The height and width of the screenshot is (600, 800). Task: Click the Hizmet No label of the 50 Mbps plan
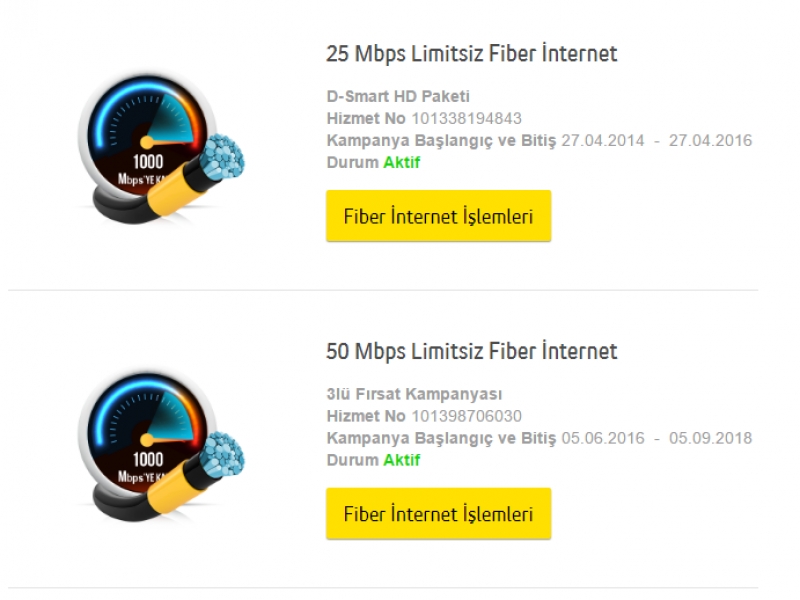click(x=366, y=416)
